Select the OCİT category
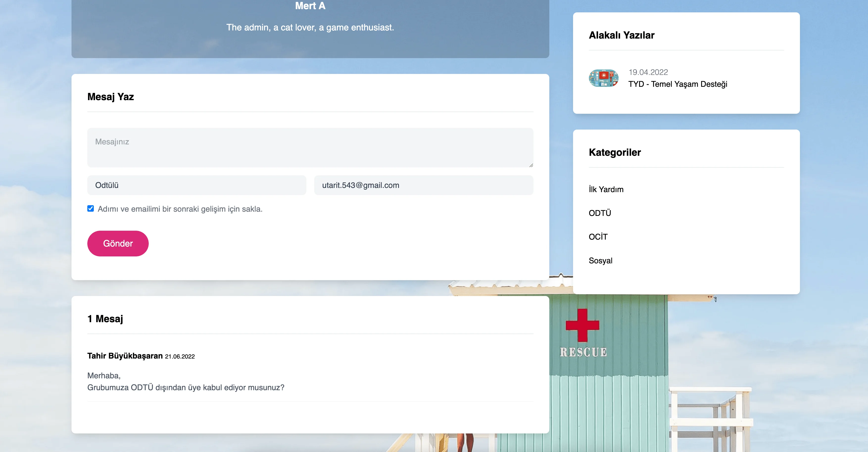Image resolution: width=868 pixels, height=452 pixels. tap(598, 237)
